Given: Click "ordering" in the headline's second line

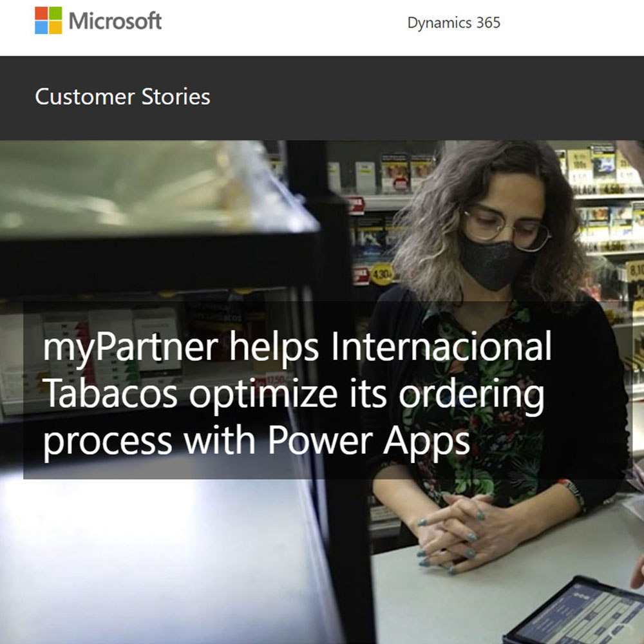Looking at the screenshot, I should [471, 395].
